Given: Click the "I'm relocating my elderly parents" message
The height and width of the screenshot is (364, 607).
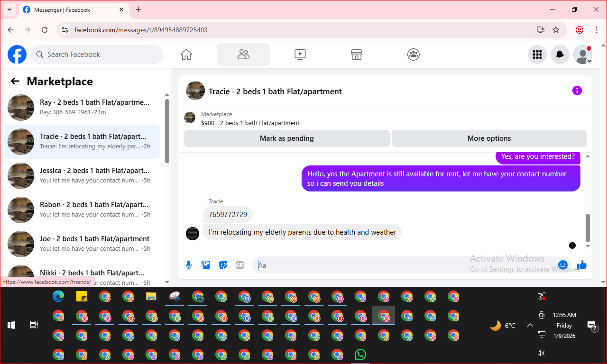Looking at the screenshot, I should (x=302, y=232).
